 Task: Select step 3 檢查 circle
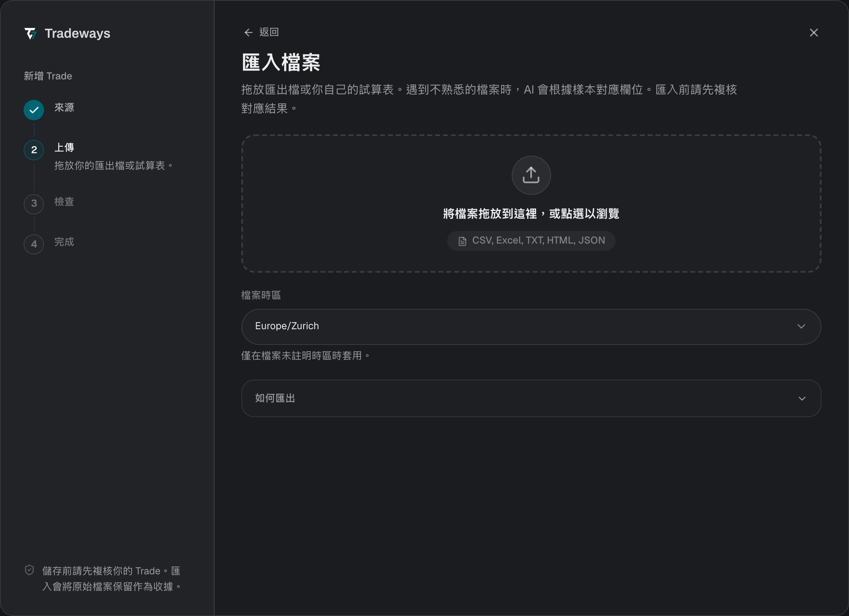(34, 204)
